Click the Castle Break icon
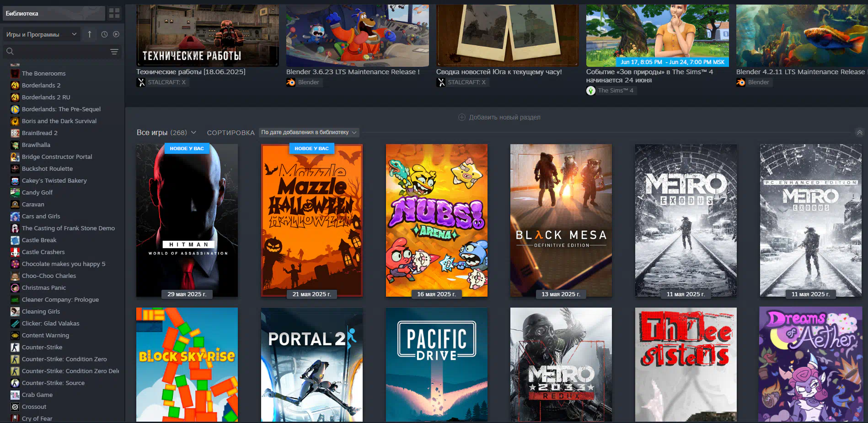 (15, 240)
